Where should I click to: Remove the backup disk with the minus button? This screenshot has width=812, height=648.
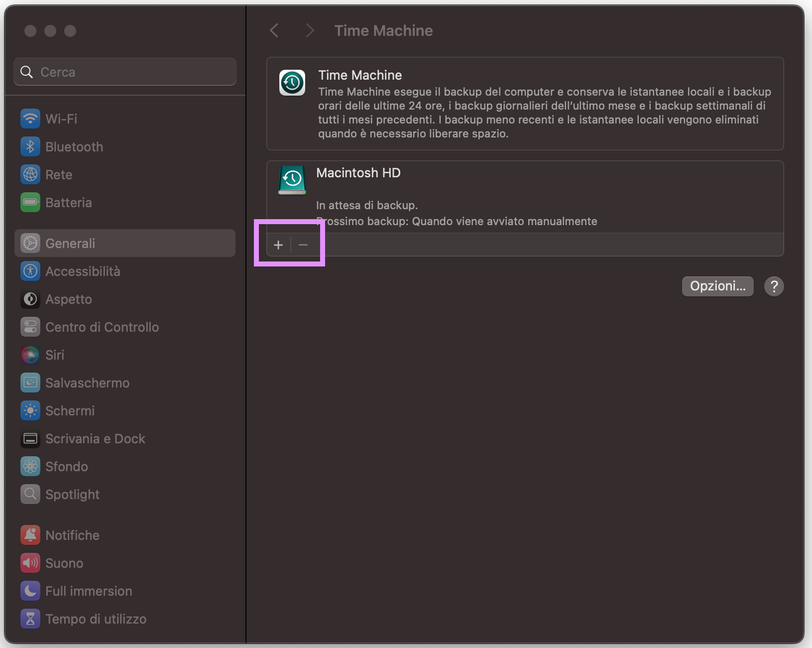coord(303,245)
